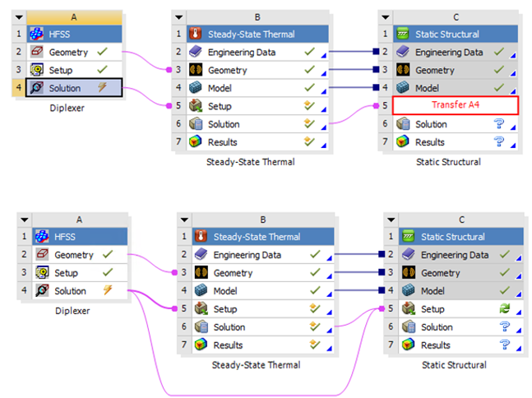Click Model mesh icon in upper thermal system

tap(196, 88)
